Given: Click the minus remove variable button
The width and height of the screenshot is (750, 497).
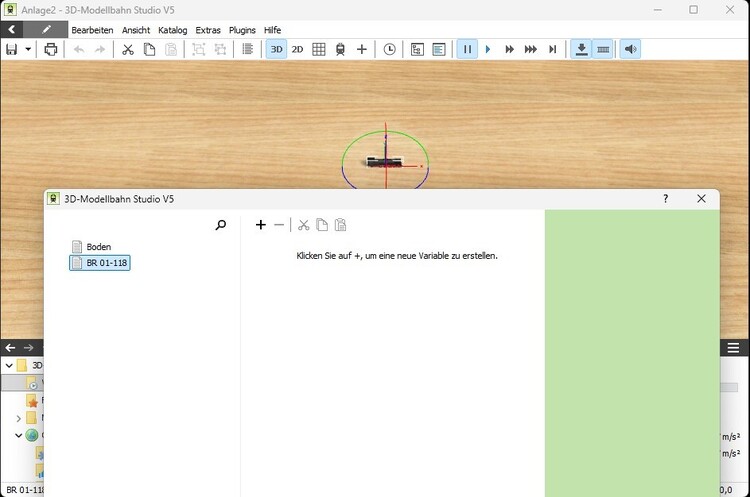Looking at the screenshot, I should [279, 225].
